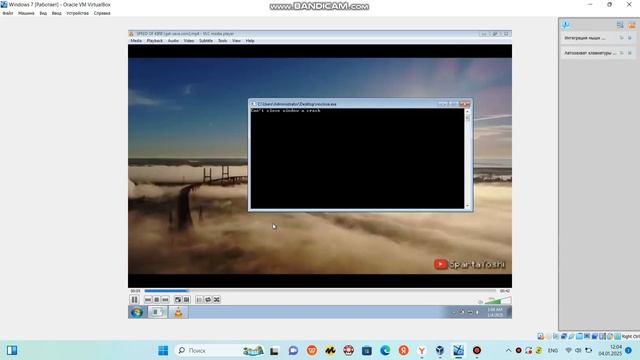Adjust the VLC volume slider
The height and width of the screenshot is (360, 640).
[x=497, y=301]
